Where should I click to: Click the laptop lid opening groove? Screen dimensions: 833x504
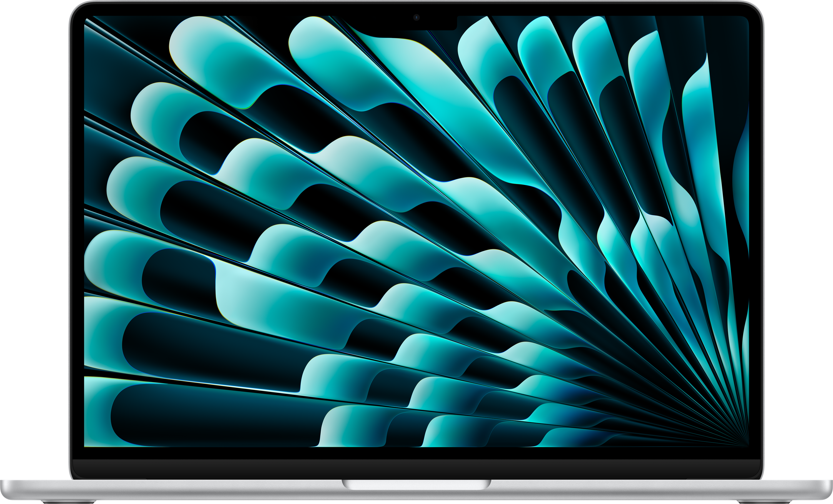pyautogui.click(x=416, y=485)
